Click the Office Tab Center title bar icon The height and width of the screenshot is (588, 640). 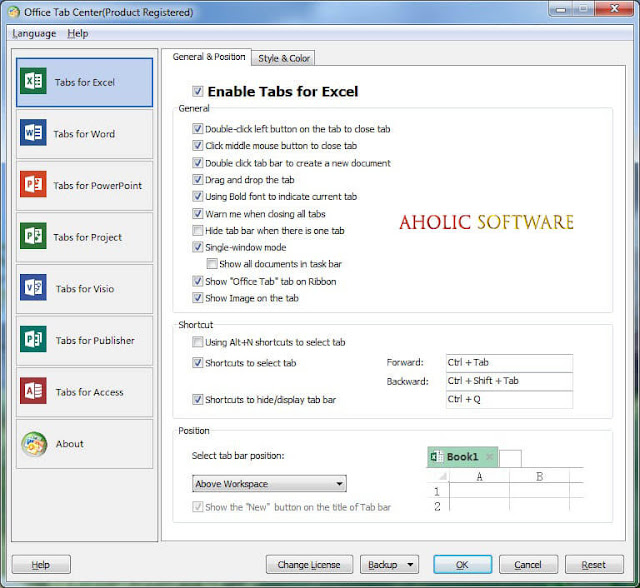14,12
